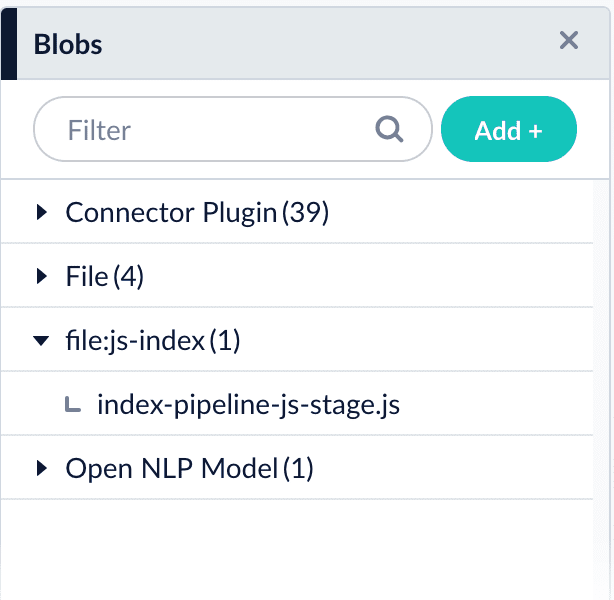Click the Filter search field
Screen dimensions: 614x600
233,129
